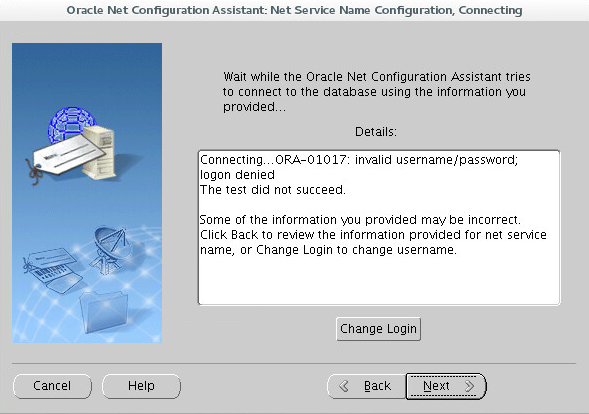Viewport: 589px width, 414px height.
Task: Click the wizard title bar text
Action: (x=294, y=10)
